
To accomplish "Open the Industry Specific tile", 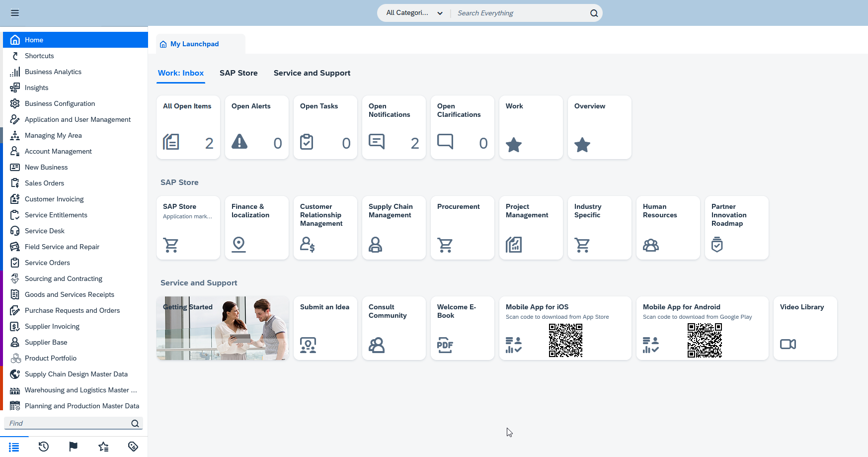I will click(x=600, y=228).
